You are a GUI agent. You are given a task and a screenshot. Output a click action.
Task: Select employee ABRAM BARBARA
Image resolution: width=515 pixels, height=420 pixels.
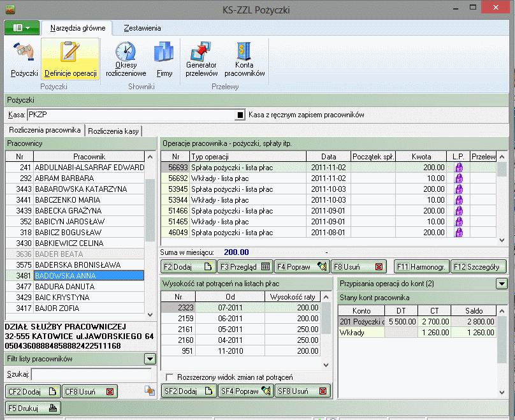(75, 178)
